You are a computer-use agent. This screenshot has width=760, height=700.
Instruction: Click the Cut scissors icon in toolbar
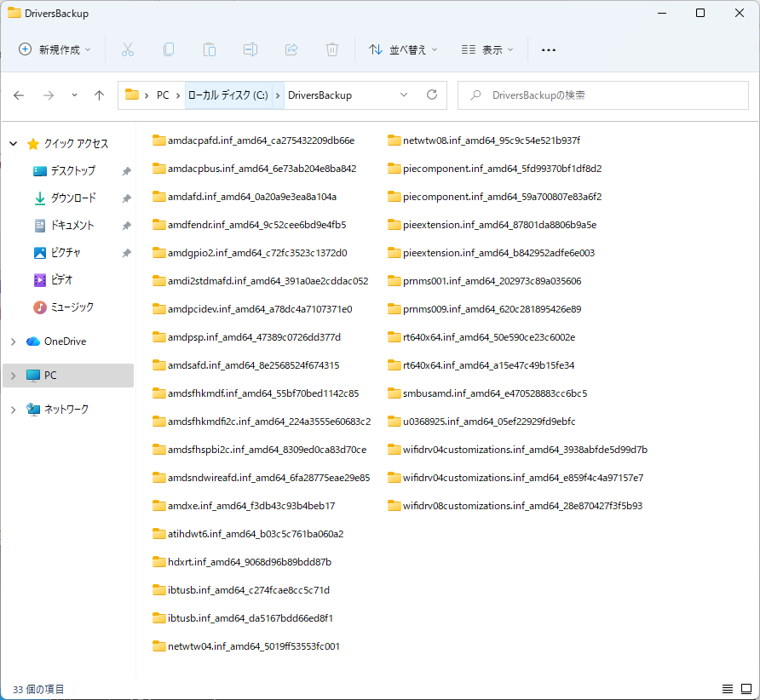coord(128,49)
